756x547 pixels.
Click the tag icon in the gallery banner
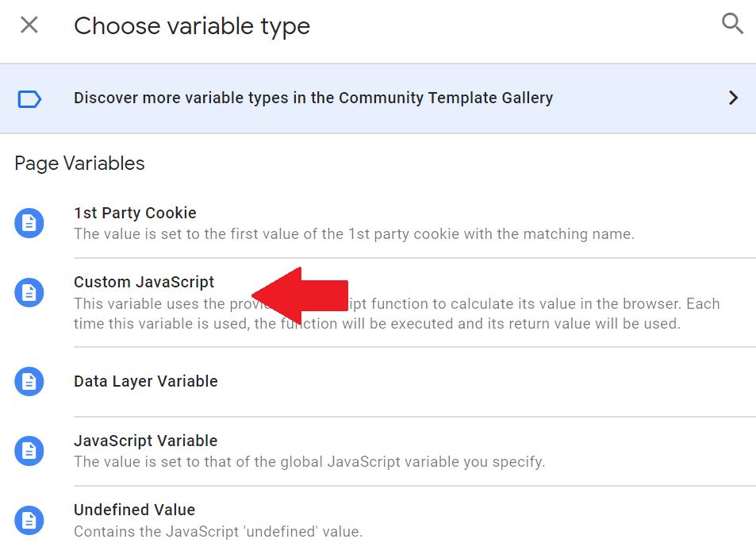29,99
